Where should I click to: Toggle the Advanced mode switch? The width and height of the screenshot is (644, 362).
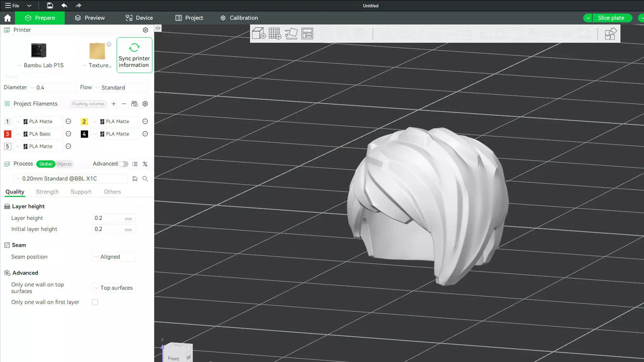tap(123, 164)
